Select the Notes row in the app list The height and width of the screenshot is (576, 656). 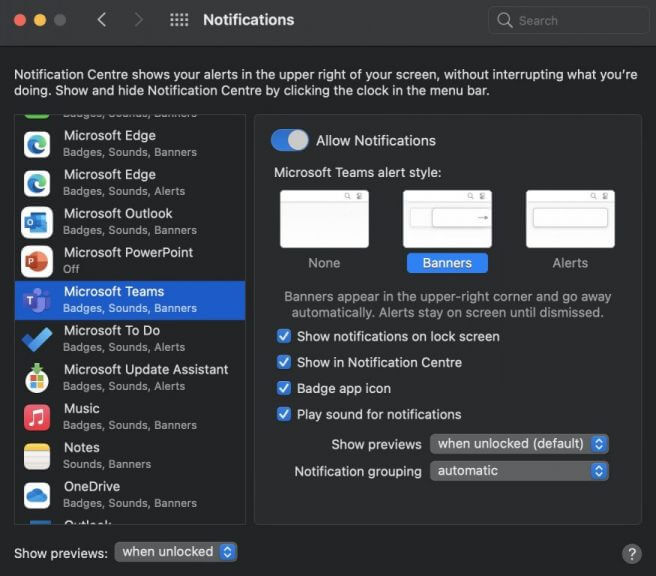(130, 456)
